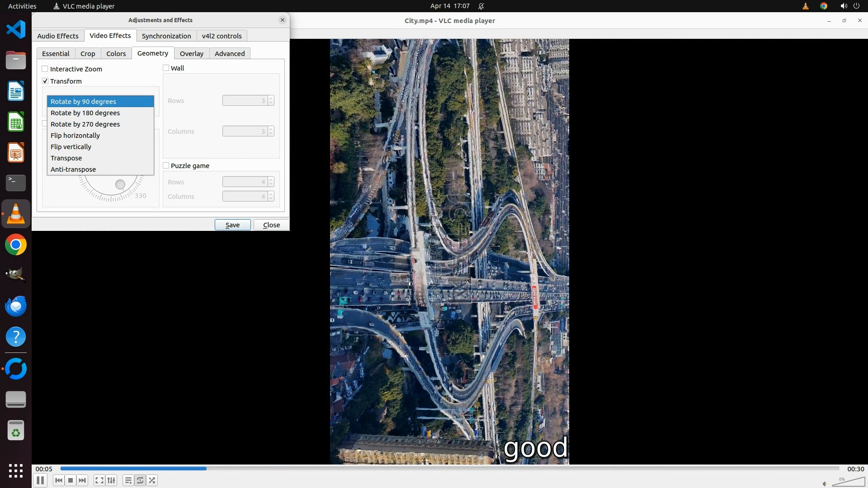This screenshot has height=488, width=868.
Task: Pick Anti-transpose in the transform list
Action: click(x=73, y=169)
